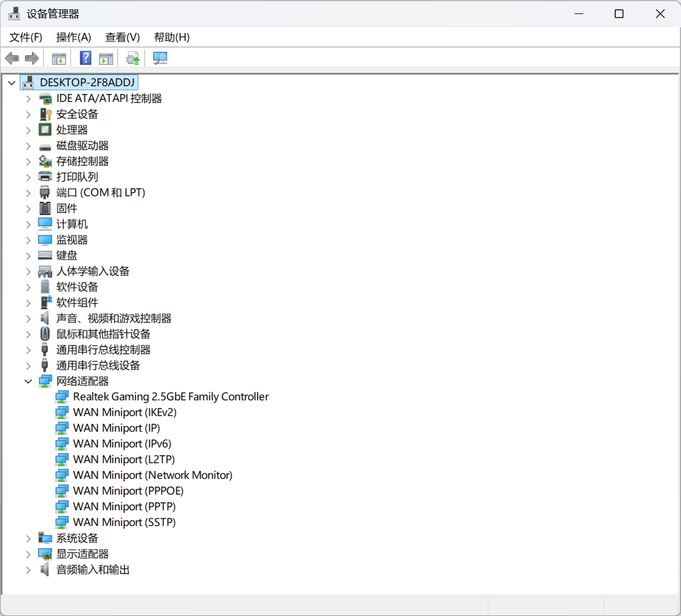Click the ports (COM 和 LPT) icon
Image resolution: width=681 pixels, height=616 pixels.
[x=45, y=193]
